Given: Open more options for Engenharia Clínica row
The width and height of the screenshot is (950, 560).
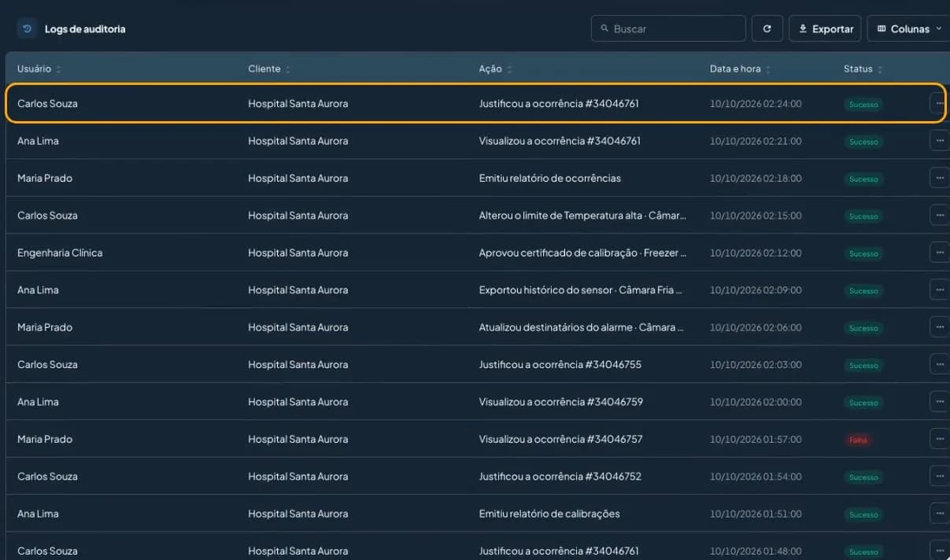Looking at the screenshot, I should [939, 252].
